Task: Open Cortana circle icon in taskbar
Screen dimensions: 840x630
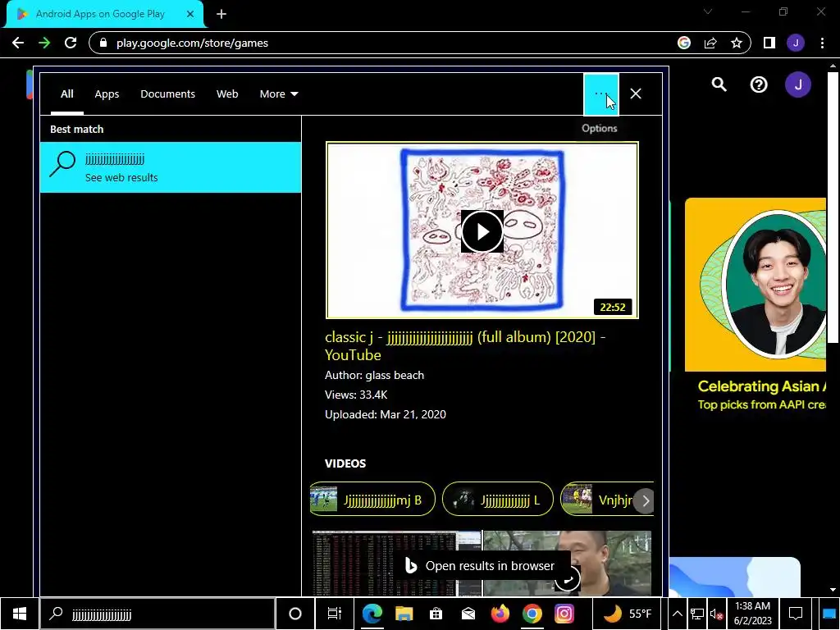Action: tap(294, 614)
